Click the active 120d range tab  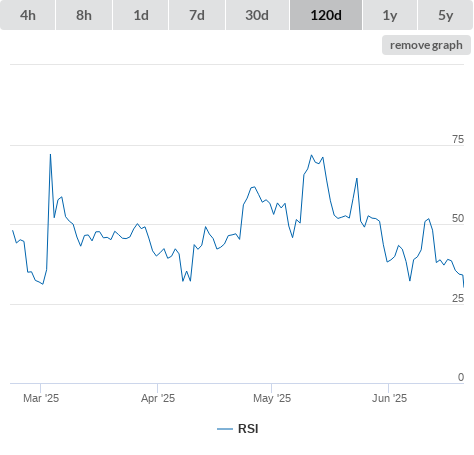tap(326, 15)
